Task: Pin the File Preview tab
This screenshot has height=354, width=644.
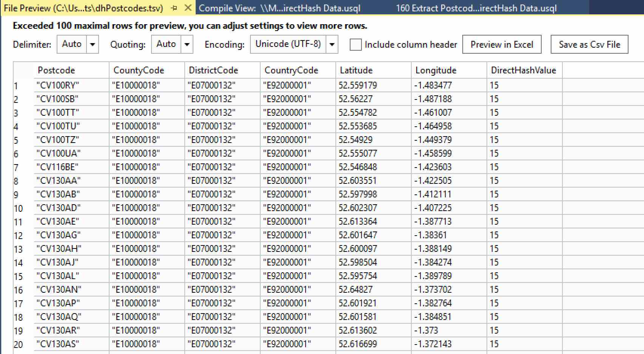Action: pos(174,8)
